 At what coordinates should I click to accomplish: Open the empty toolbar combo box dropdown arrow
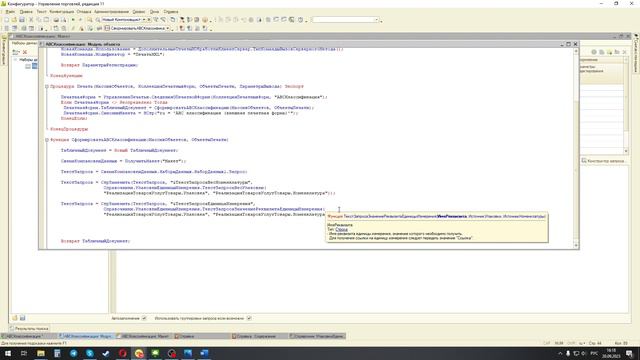[x=376, y=20]
